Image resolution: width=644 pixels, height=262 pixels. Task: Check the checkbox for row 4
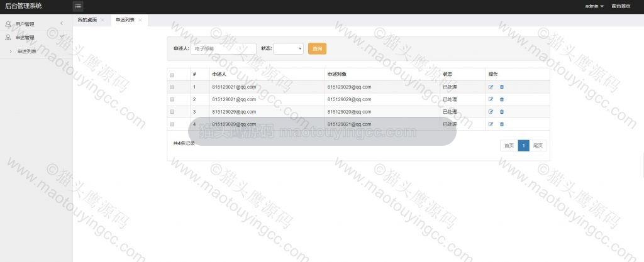click(x=172, y=124)
